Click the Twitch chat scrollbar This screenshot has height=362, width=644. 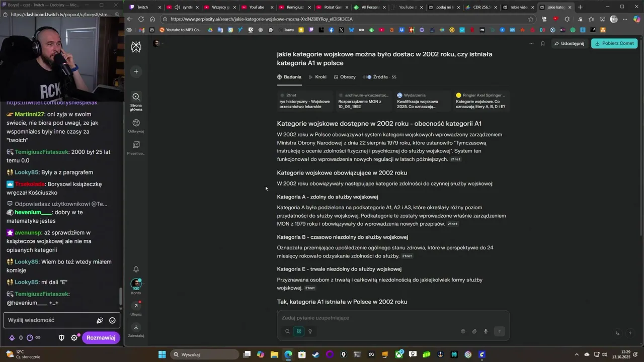tap(120, 297)
